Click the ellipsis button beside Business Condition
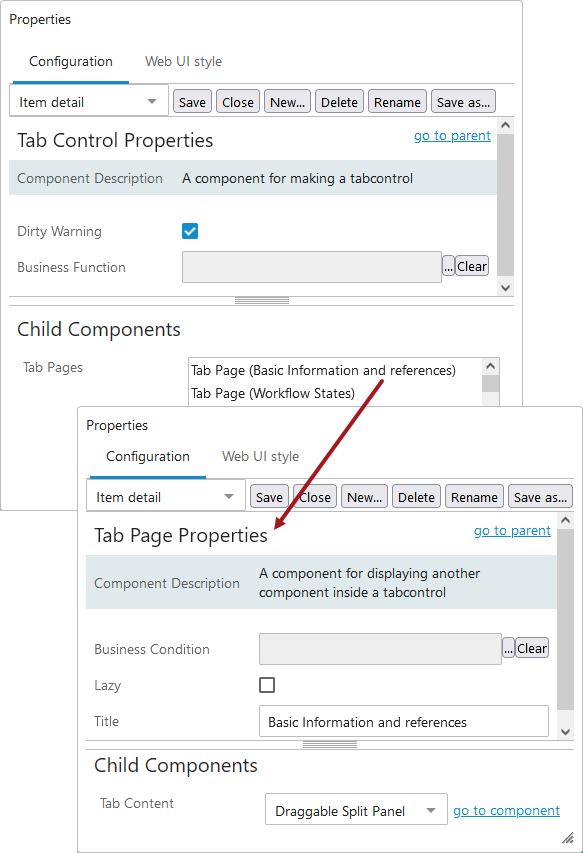583x853 pixels. (508, 648)
